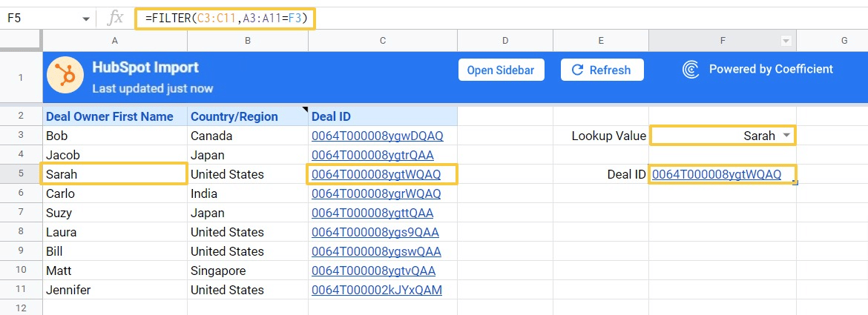The image size is (868, 315).
Task: Open Deal ID link 0064T000008ygswQAA
Action: [x=376, y=251]
